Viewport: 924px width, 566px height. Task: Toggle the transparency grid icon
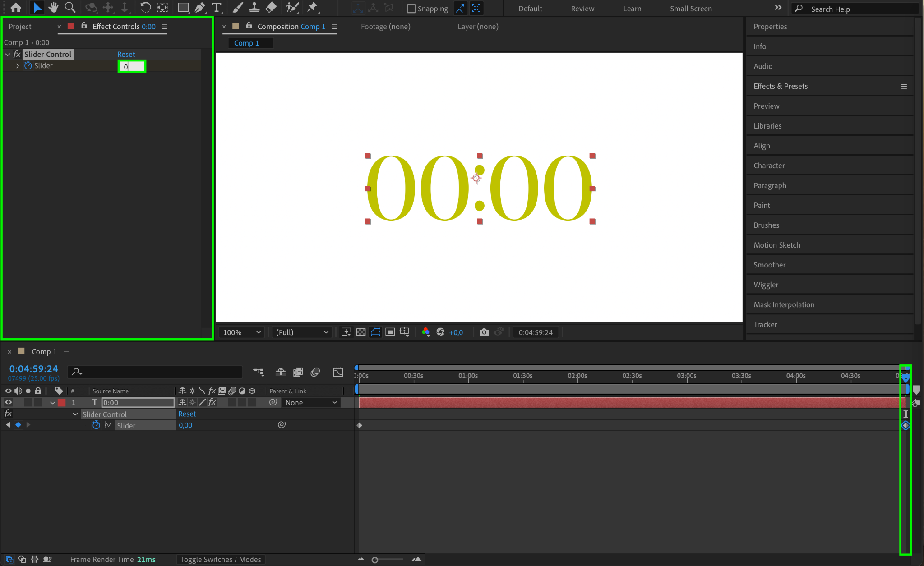(361, 332)
